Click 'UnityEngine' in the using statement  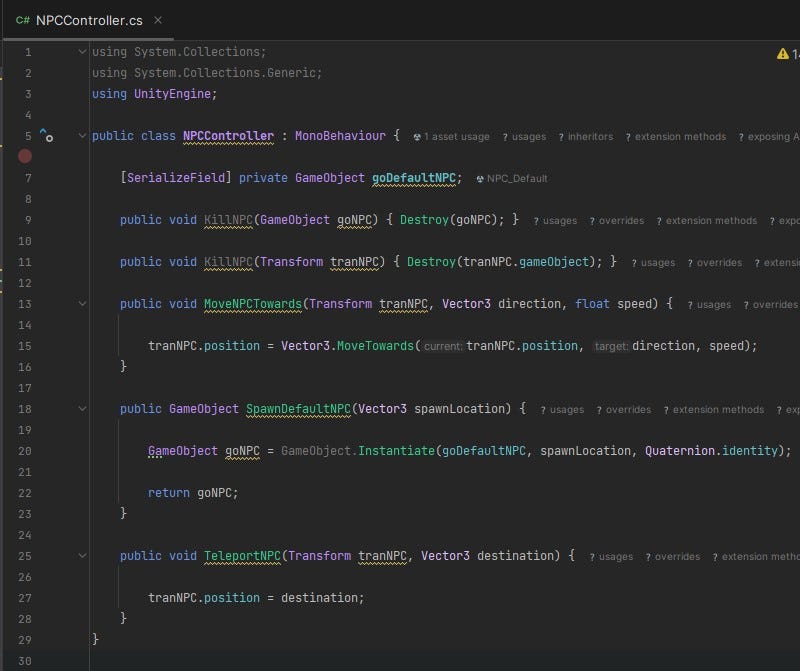172,94
